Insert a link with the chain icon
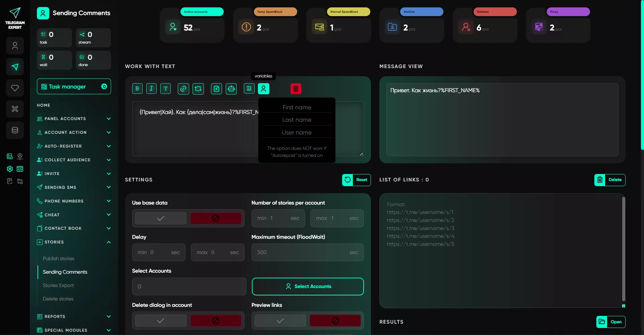Viewport: 644px width, 335px height. [183, 89]
